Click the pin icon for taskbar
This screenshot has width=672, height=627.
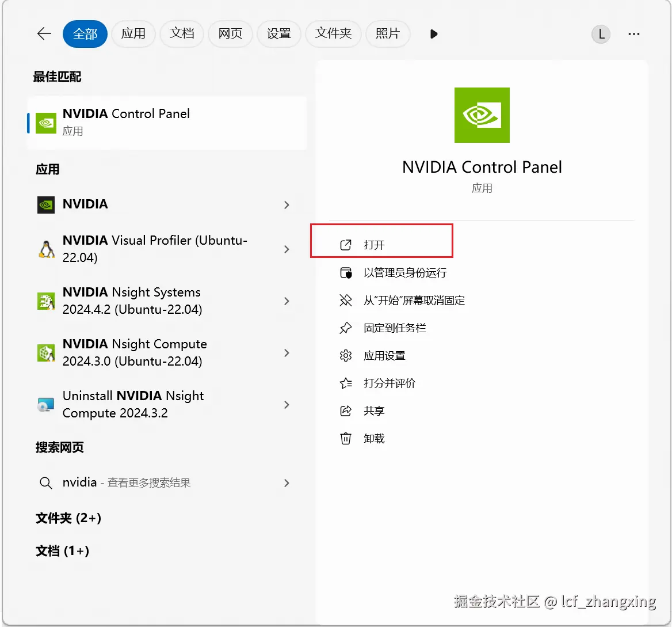[x=346, y=328]
